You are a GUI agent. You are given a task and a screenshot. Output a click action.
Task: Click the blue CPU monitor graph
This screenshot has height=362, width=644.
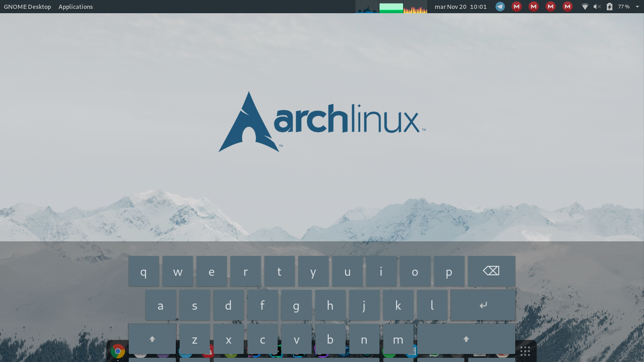click(x=367, y=7)
